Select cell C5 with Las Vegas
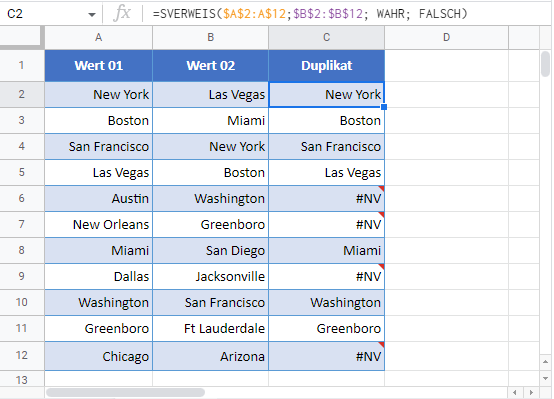 (x=326, y=172)
